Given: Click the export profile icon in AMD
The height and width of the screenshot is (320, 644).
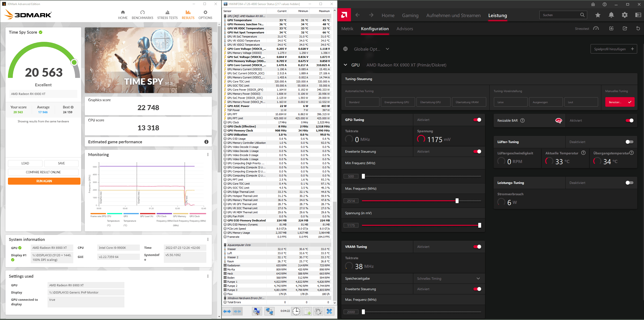Looking at the screenshot, I should click(625, 28).
